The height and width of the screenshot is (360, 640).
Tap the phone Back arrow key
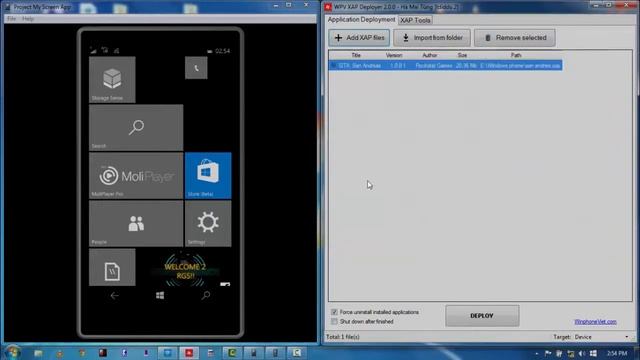(115, 296)
